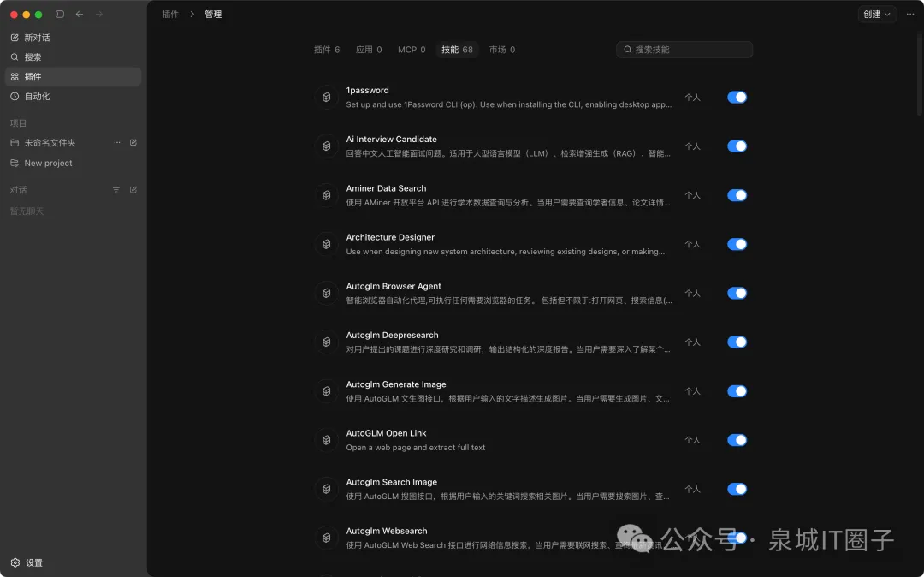
Task: Focus the 搜索技能 search field
Action: click(x=684, y=50)
